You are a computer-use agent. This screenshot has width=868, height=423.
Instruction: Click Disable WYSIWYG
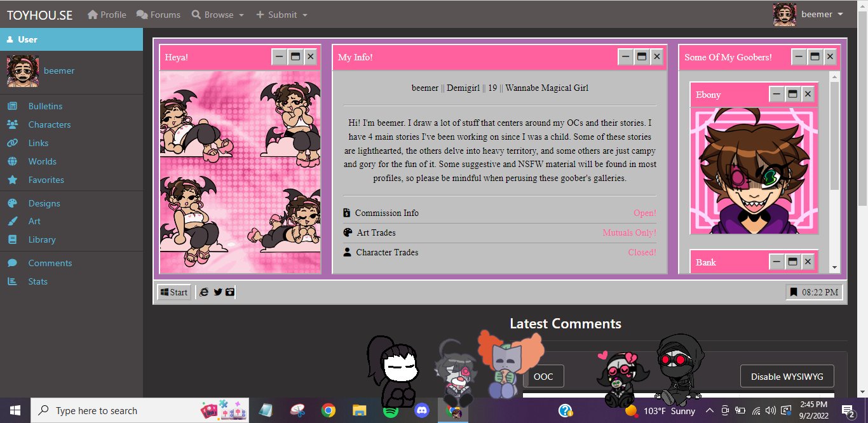coord(787,376)
